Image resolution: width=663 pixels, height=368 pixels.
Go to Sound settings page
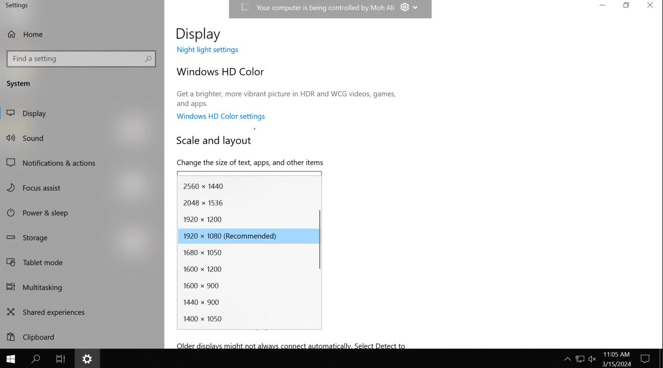pos(33,138)
